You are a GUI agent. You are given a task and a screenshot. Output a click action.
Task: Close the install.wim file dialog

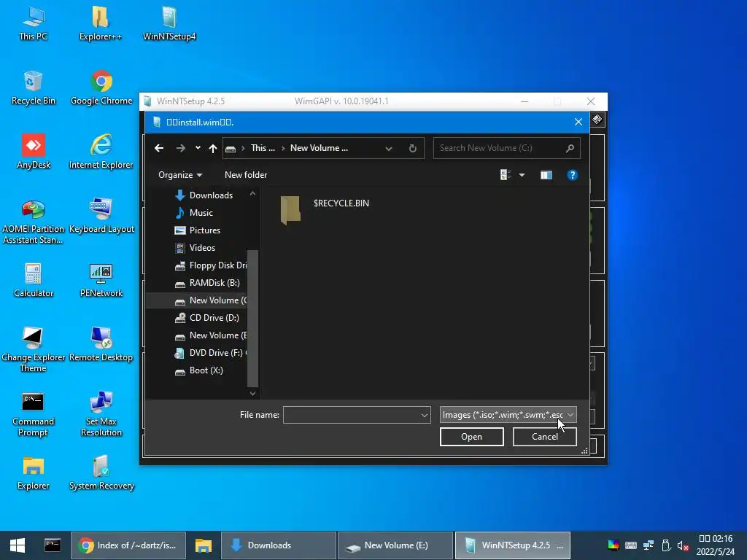pyautogui.click(x=578, y=122)
